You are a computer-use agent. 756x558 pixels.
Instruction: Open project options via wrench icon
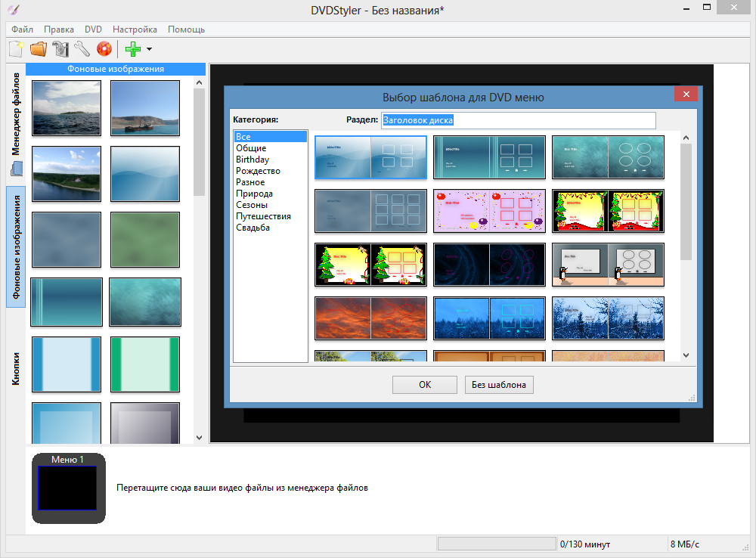coord(82,49)
